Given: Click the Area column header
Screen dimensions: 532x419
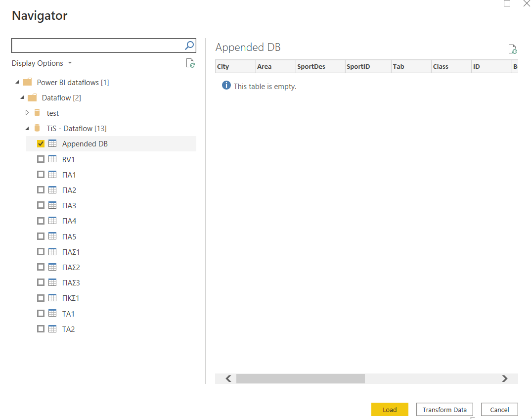Looking at the screenshot, I should (x=275, y=67).
